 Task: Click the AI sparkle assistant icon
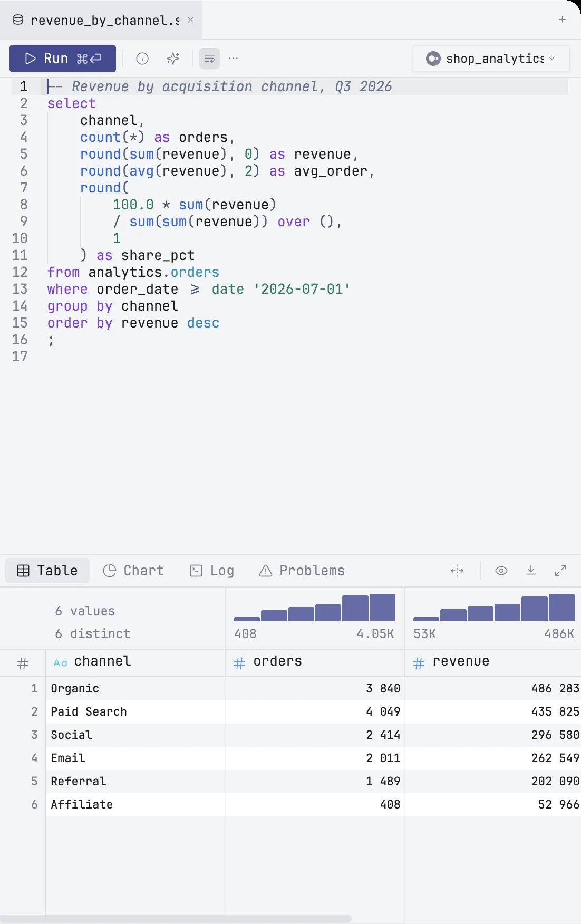[173, 59]
